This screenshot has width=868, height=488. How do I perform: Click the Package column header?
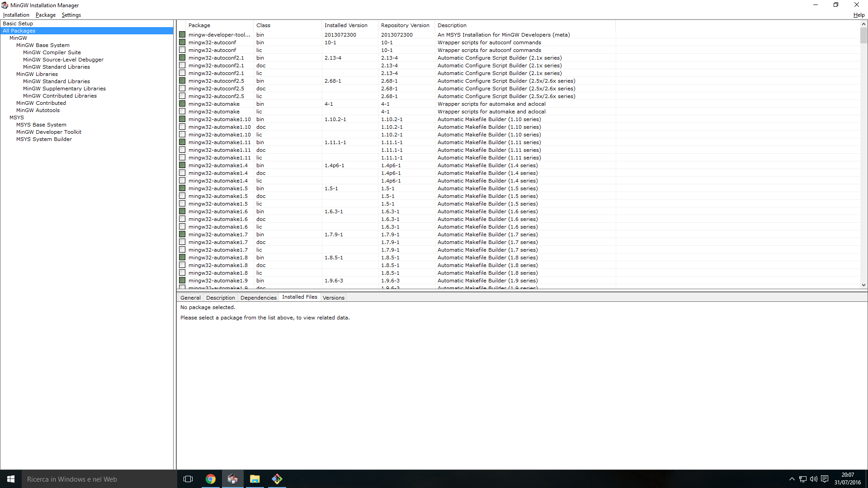tap(199, 25)
